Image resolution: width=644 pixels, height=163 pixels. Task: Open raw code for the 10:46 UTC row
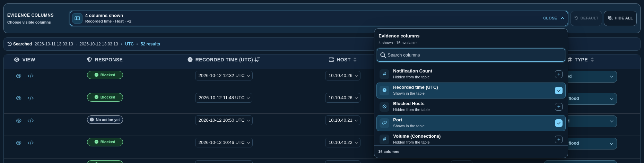point(31,143)
